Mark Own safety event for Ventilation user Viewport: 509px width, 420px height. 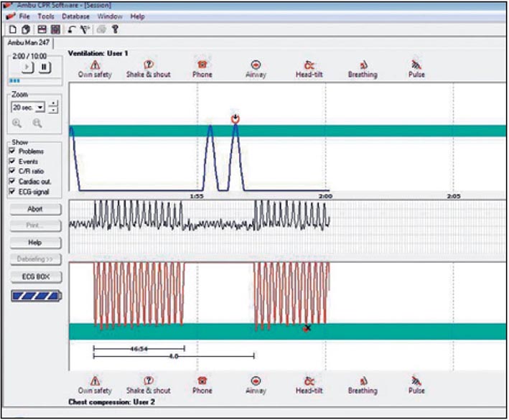coord(95,69)
